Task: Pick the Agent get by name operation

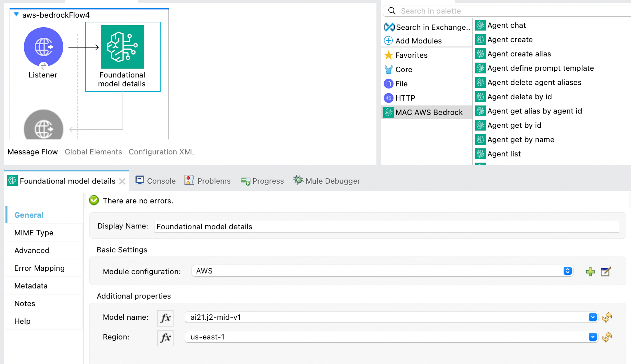Action: pos(515,139)
